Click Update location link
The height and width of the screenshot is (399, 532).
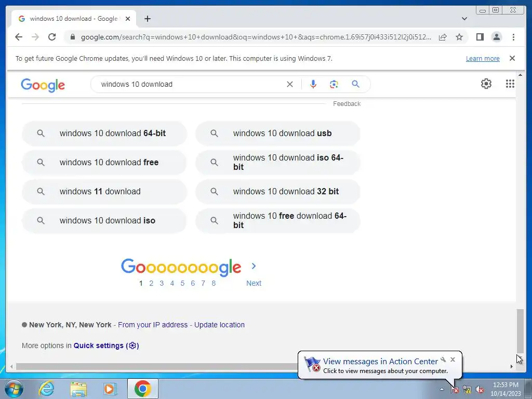pyautogui.click(x=219, y=325)
